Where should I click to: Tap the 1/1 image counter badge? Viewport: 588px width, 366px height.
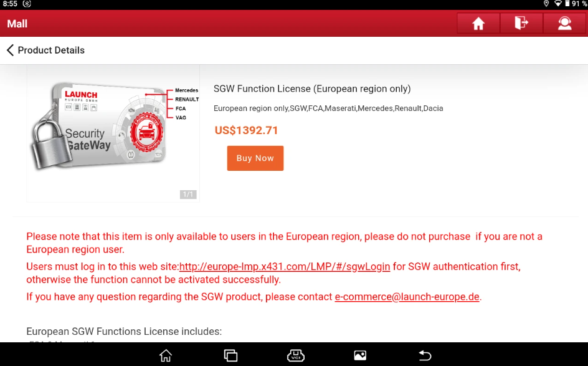click(188, 195)
